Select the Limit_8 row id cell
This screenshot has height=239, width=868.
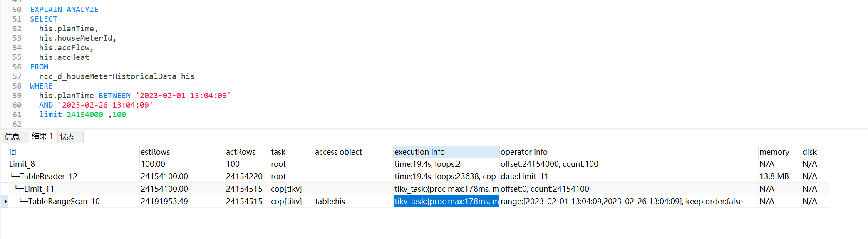pyautogui.click(x=22, y=164)
